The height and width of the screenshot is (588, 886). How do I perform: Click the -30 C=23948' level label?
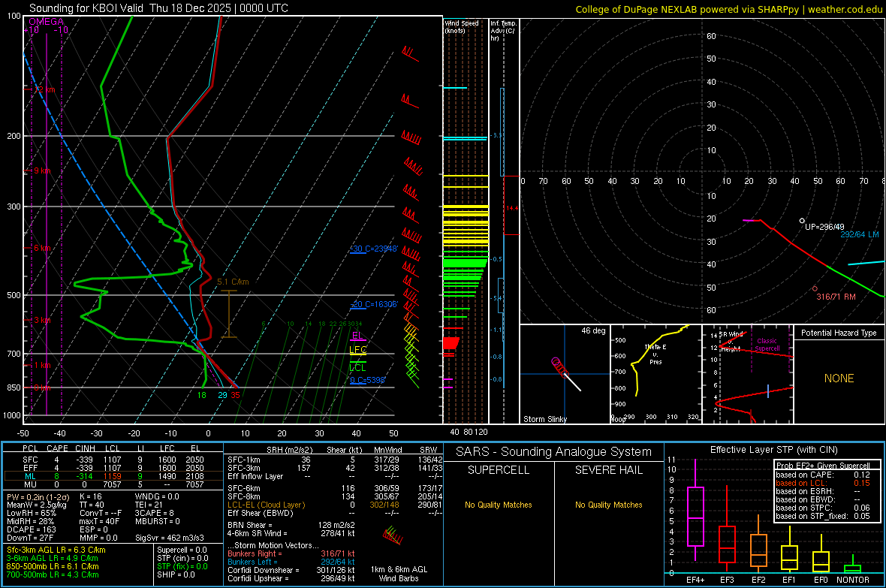point(374,249)
